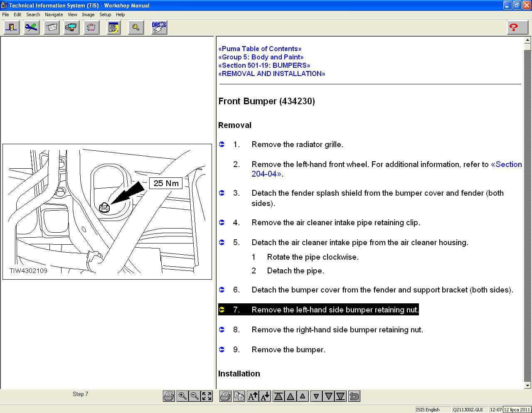Click the Installation heading
532x413 pixels.
tap(239, 374)
